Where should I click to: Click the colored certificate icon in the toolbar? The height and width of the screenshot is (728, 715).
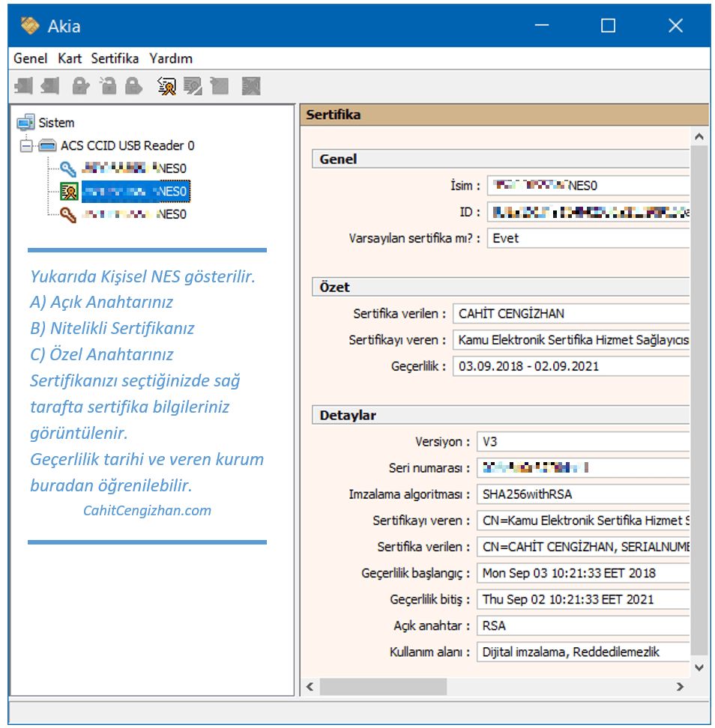(166, 86)
